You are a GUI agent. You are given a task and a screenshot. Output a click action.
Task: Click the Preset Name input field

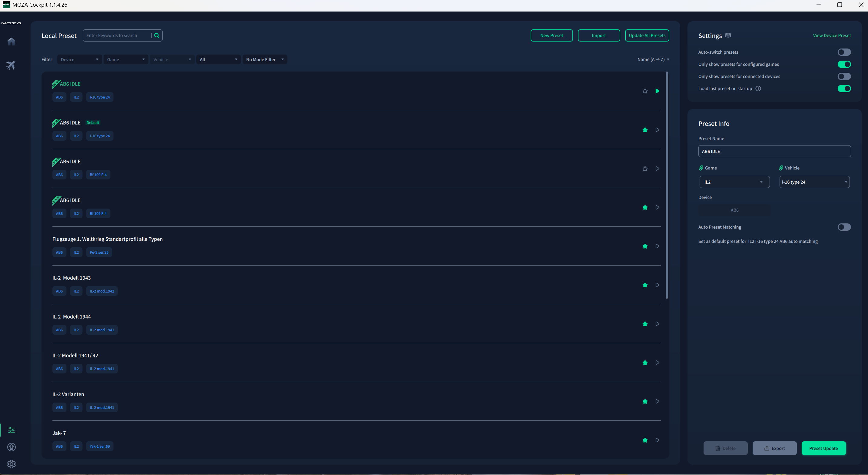click(774, 152)
